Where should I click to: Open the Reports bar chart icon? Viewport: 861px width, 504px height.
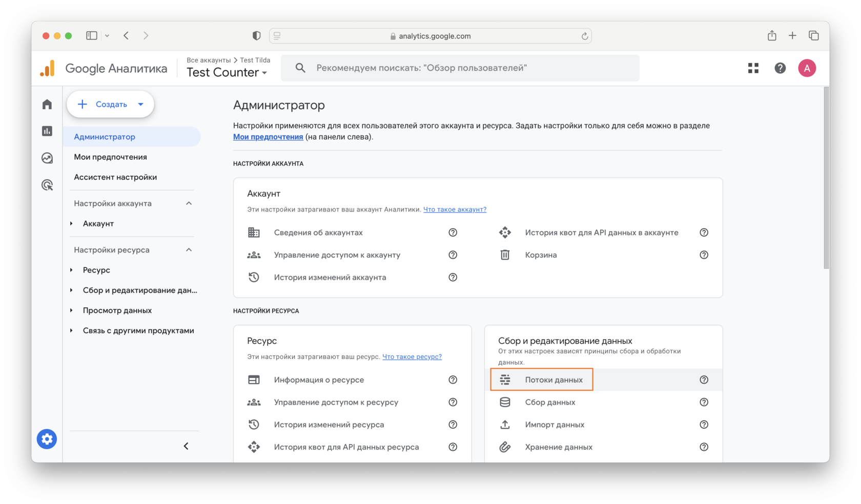click(47, 131)
